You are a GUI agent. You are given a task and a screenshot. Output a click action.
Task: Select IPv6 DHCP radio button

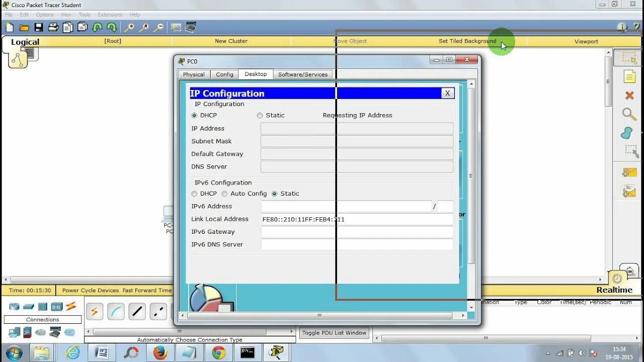point(194,194)
